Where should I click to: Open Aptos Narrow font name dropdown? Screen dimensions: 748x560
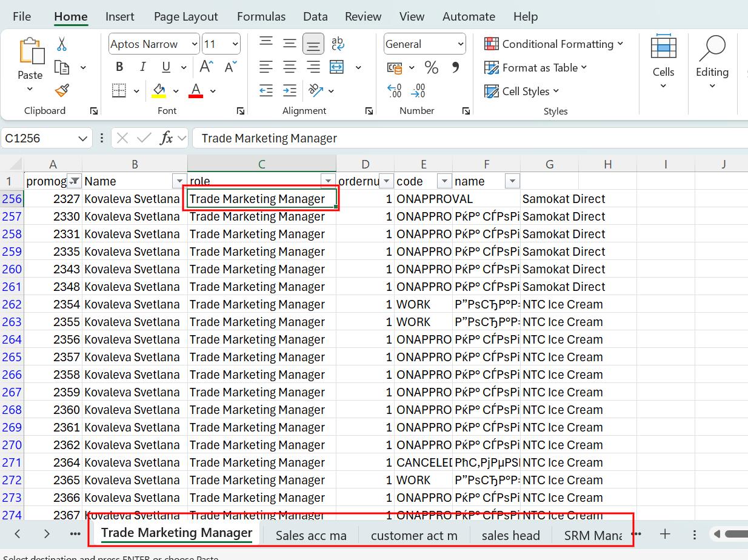(x=194, y=44)
